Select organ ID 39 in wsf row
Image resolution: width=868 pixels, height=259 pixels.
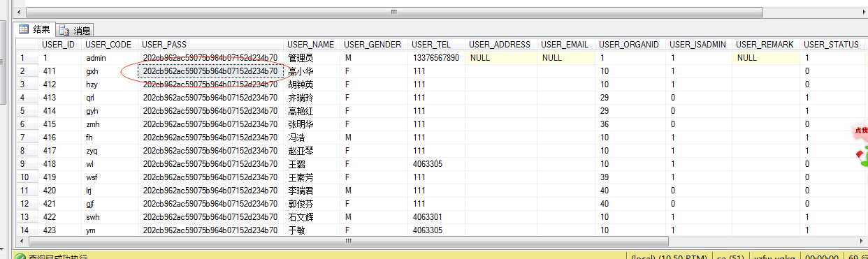[630, 177]
